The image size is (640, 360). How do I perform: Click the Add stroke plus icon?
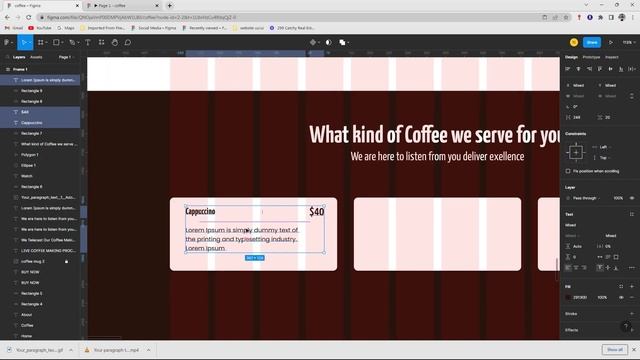coord(632,313)
